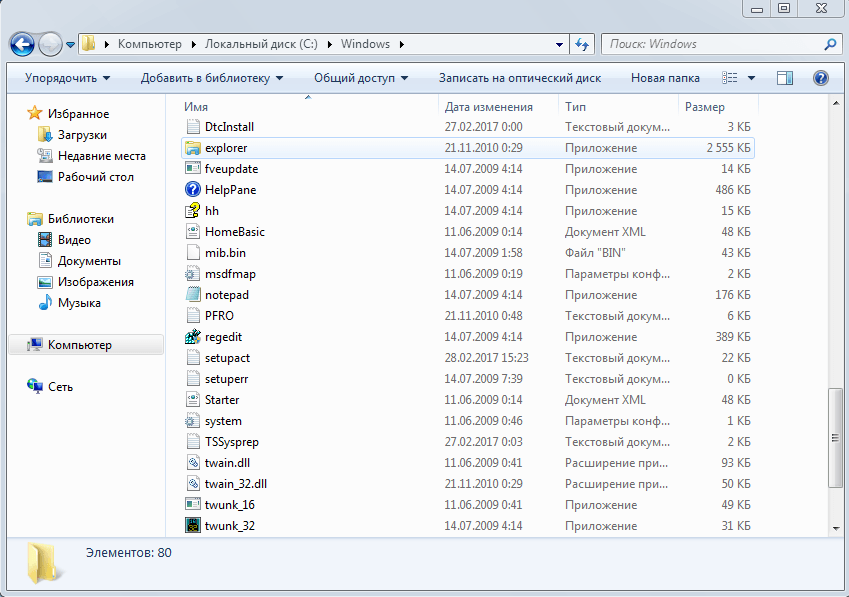The image size is (849, 597).
Task: Select the PFRO file name
Action: coord(219,316)
